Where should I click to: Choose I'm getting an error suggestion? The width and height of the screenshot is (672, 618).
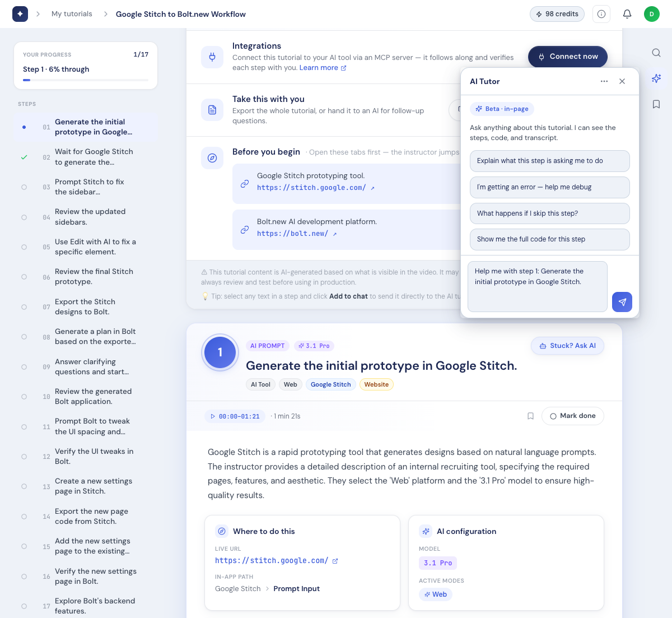tap(550, 187)
